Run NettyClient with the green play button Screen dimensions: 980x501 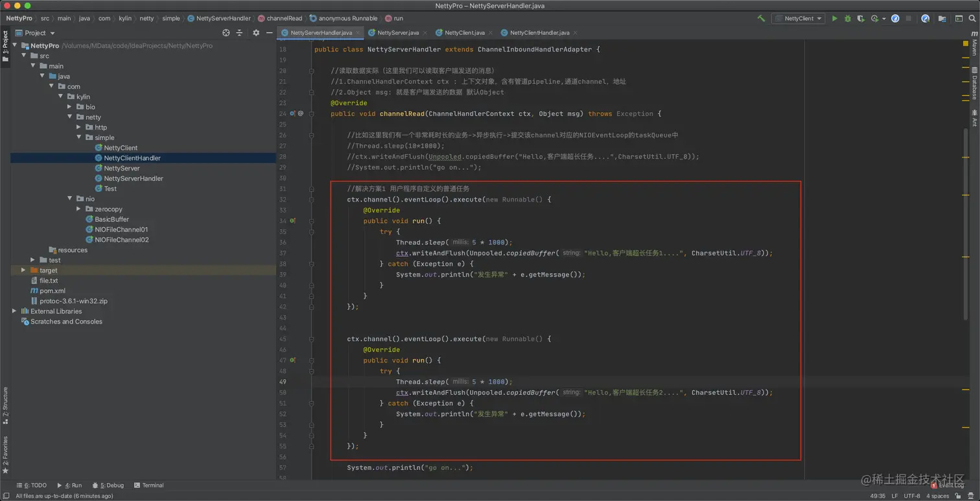tap(834, 19)
